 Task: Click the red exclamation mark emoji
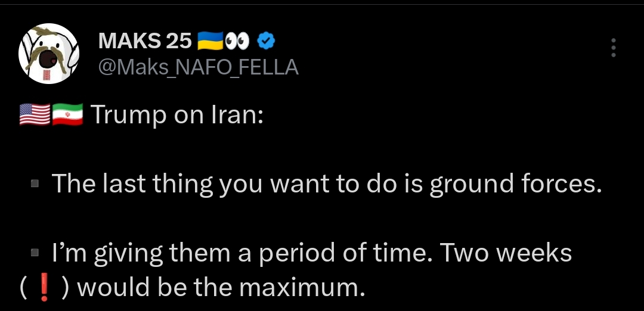(x=42, y=288)
